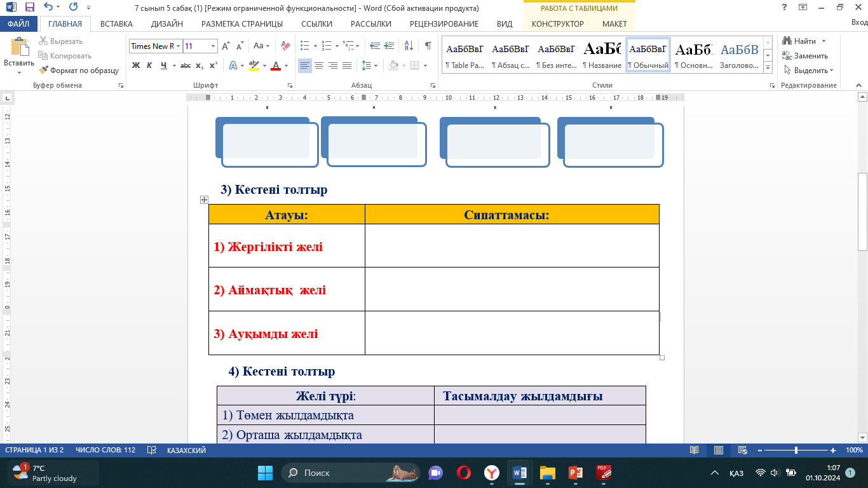Start a numbered list
The width and height of the screenshot is (868, 488).
click(x=327, y=46)
